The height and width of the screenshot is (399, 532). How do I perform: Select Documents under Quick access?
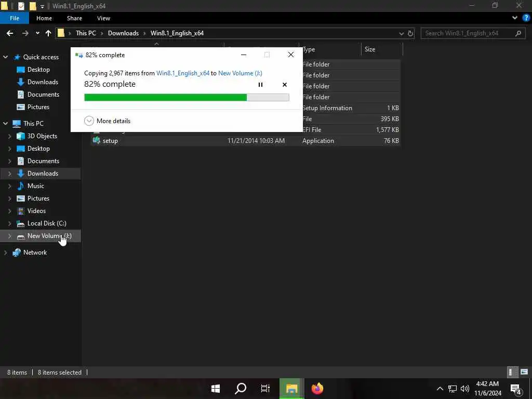point(43,95)
